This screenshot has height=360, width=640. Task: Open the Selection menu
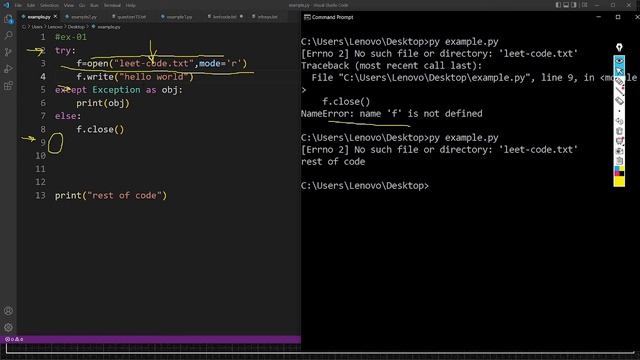coord(49,5)
